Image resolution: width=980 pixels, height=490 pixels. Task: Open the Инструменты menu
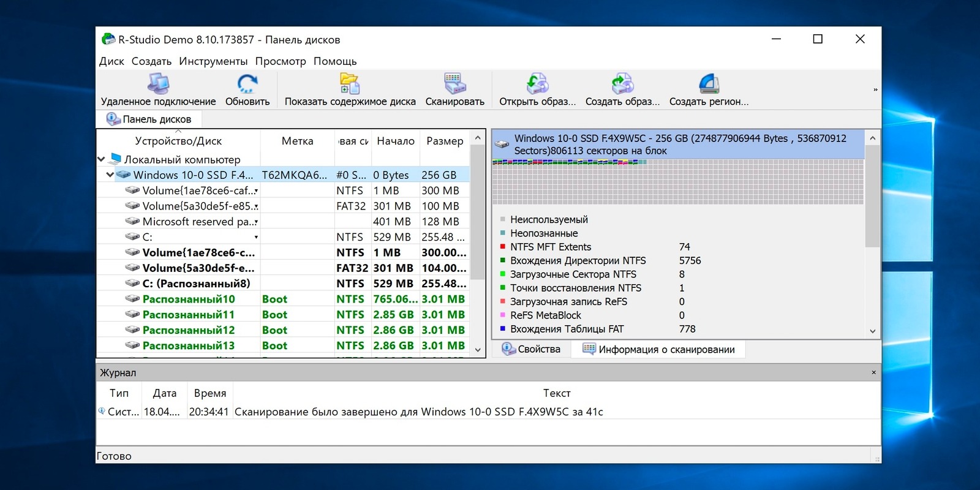coord(213,61)
